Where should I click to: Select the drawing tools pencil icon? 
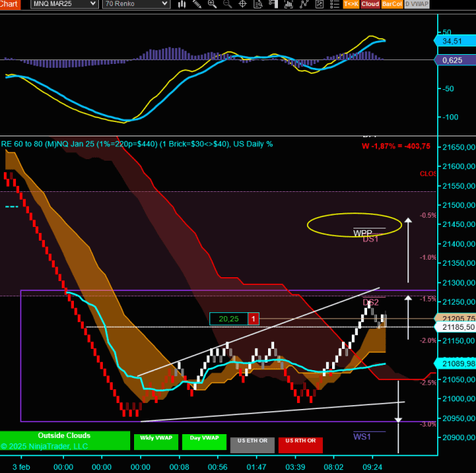(197, 4)
